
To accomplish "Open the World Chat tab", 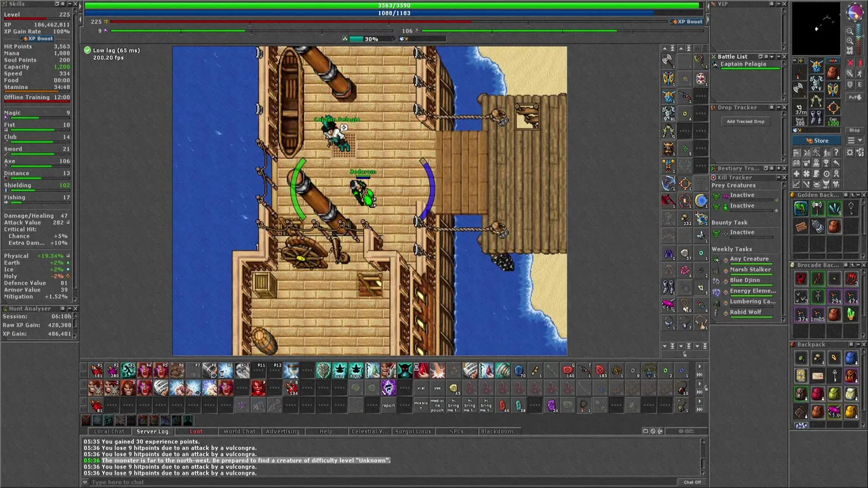I will point(239,431).
